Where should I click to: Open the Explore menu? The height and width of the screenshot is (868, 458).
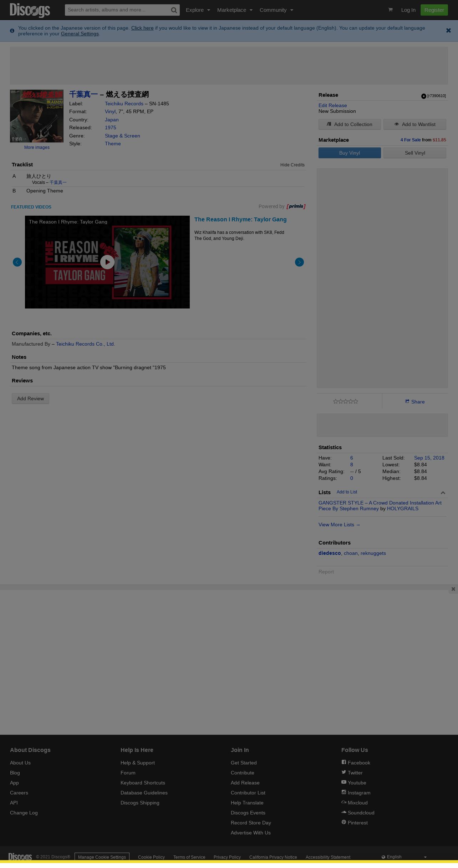pos(198,10)
